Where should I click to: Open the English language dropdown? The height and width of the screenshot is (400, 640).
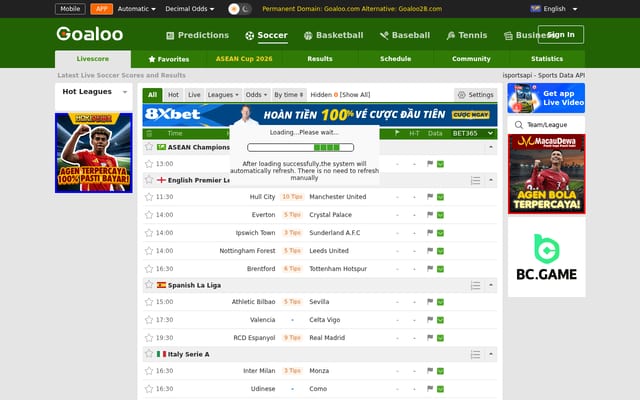pos(554,9)
